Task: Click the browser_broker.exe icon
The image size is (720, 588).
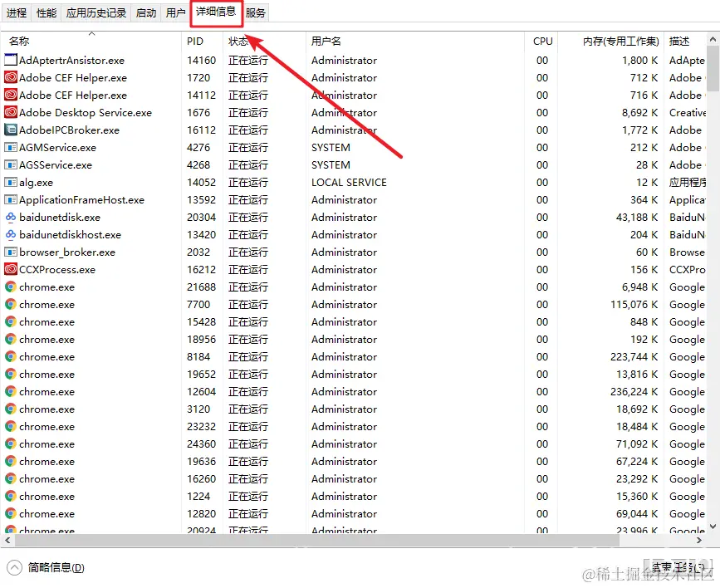Action: point(11,252)
